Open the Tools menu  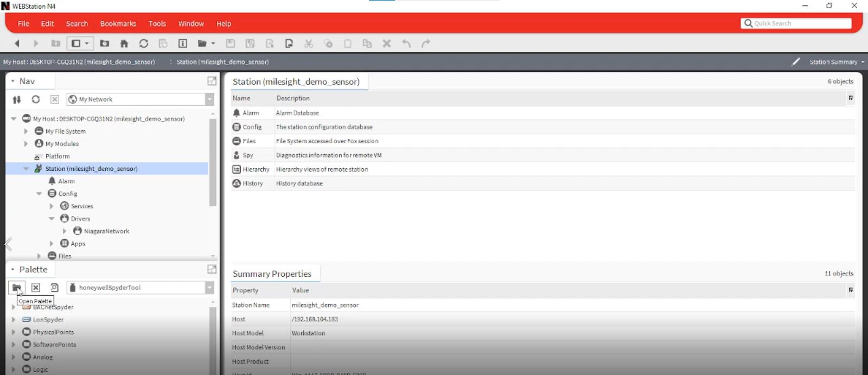pos(157,24)
